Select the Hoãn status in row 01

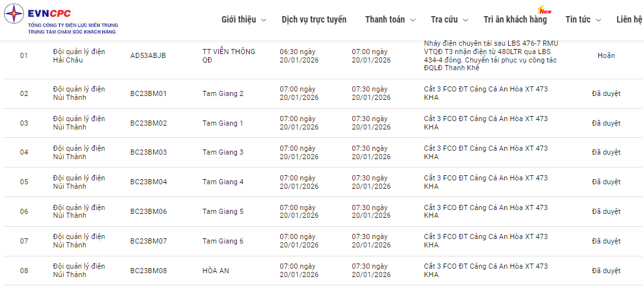pyautogui.click(x=606, y=55)
